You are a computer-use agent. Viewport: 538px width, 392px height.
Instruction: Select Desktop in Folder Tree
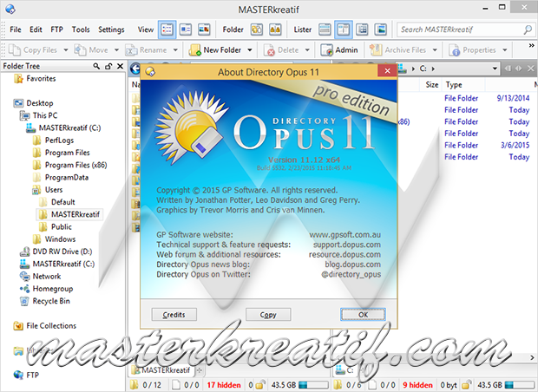pyautogui.click(x=40, y=103)
